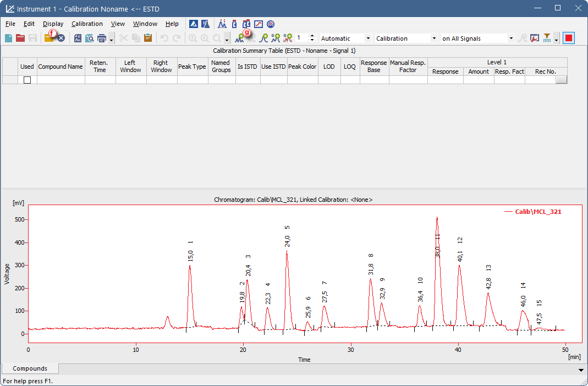Open the Calibration mode dropdown
The image size is (588, 386).
(x=434, y=38)
